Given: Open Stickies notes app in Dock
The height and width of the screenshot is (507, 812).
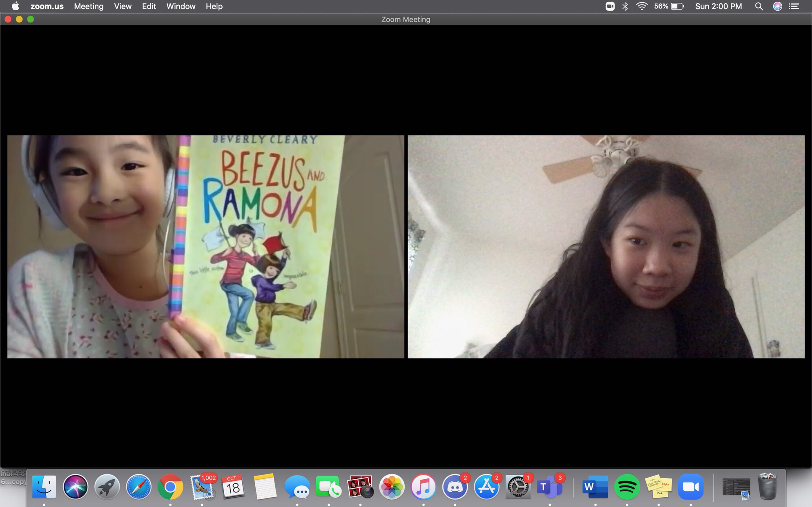Looking at the screenshot, I should [658, 487].
